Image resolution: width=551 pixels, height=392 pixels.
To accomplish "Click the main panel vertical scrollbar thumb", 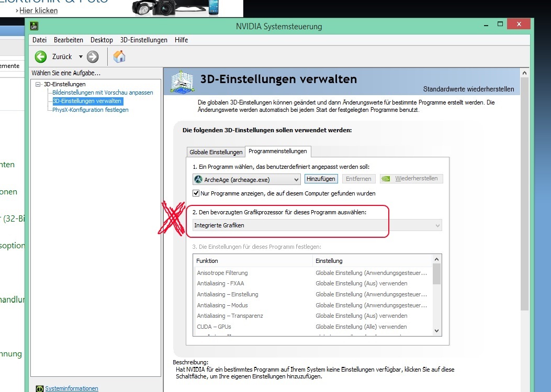I will pos(524,194).
